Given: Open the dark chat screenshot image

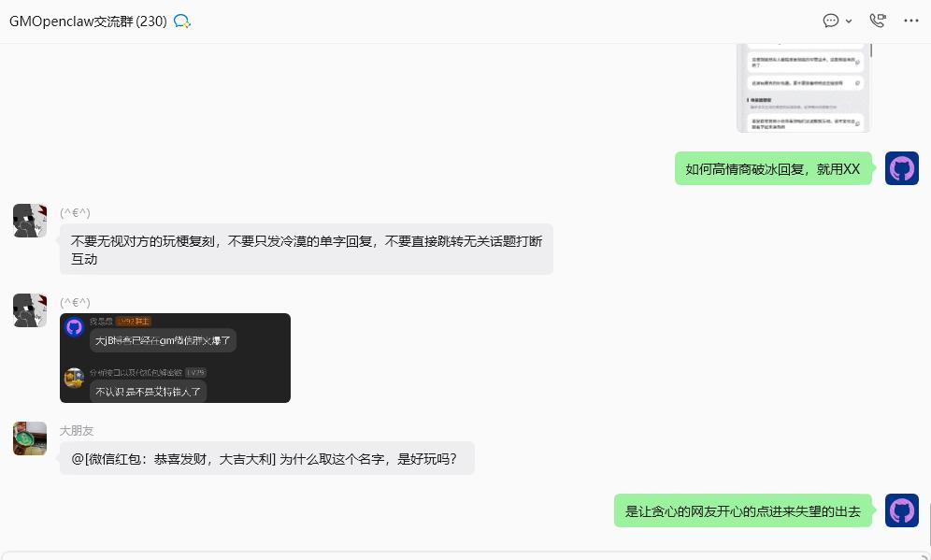Looking at the screenshot, I should coord(175,358).
